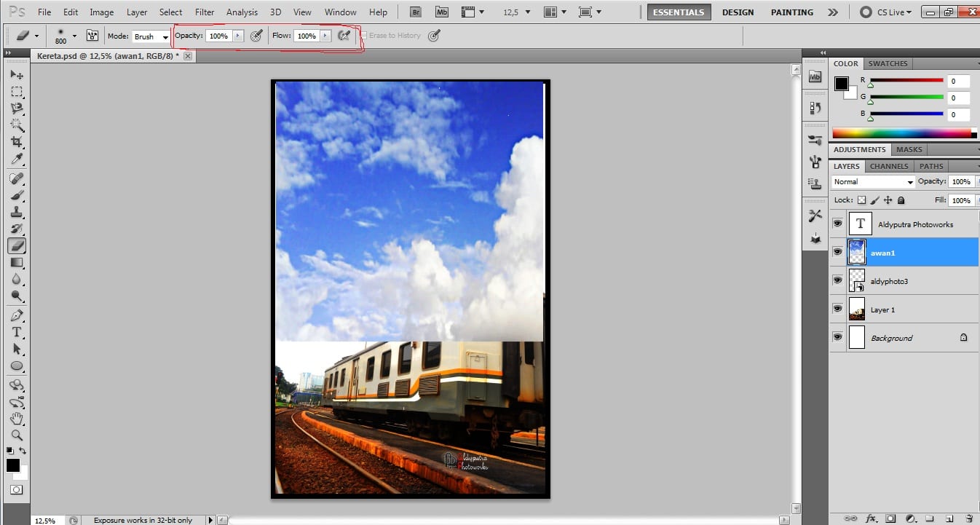Create new fill or adjustment layer
Image resolution: width=980 pixels, height=525 pixels.
click(910, 518)
